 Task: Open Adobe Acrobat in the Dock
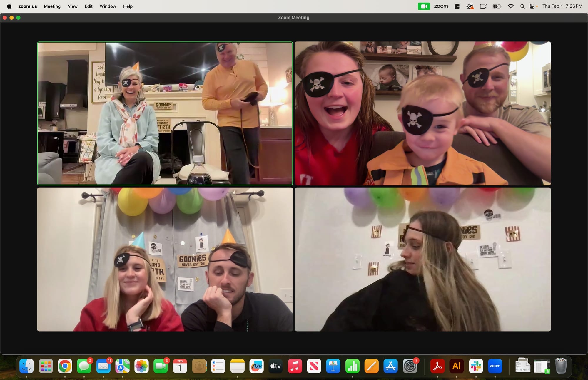(x=437, y=366)
